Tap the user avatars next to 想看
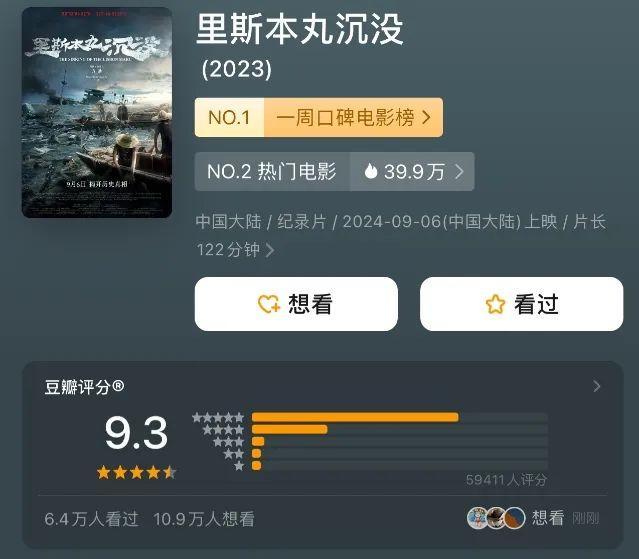Screen dimensions: 639x559 pyautogui.click(x=496, y=518)
